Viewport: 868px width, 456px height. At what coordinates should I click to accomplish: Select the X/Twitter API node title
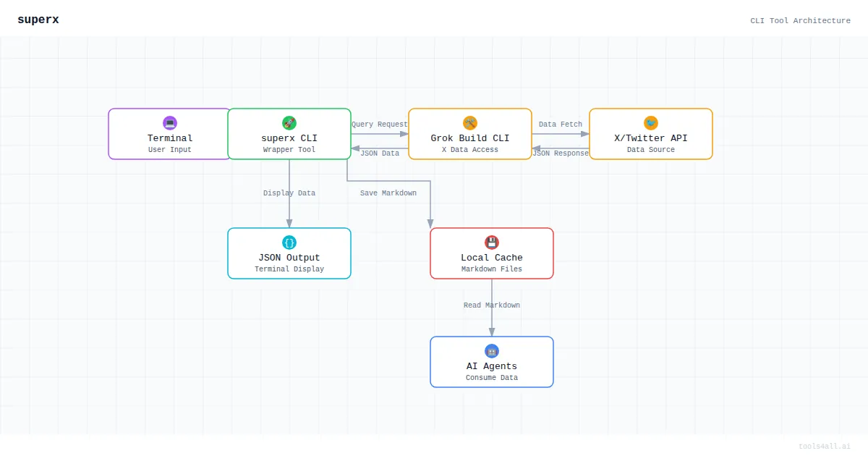coord(651,138)
